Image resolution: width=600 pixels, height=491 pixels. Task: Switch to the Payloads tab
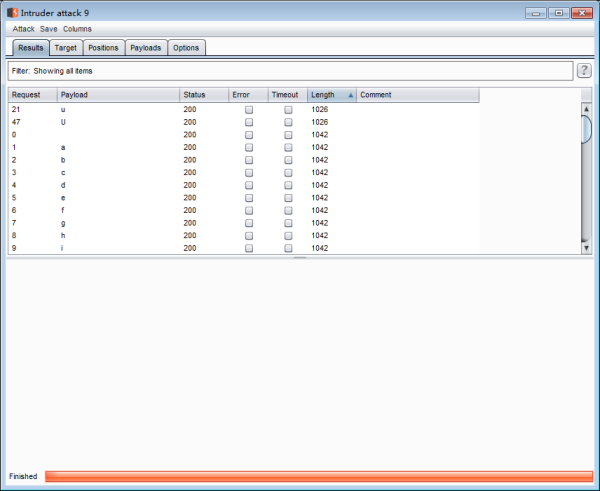pos(145,47)
